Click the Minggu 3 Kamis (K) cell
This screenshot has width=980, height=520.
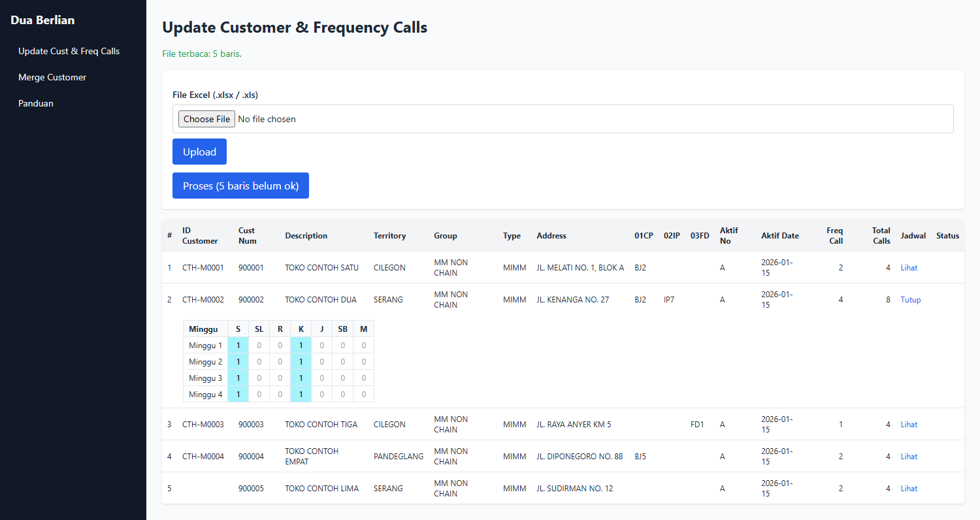pyautogui.click(x=301, y=378)
